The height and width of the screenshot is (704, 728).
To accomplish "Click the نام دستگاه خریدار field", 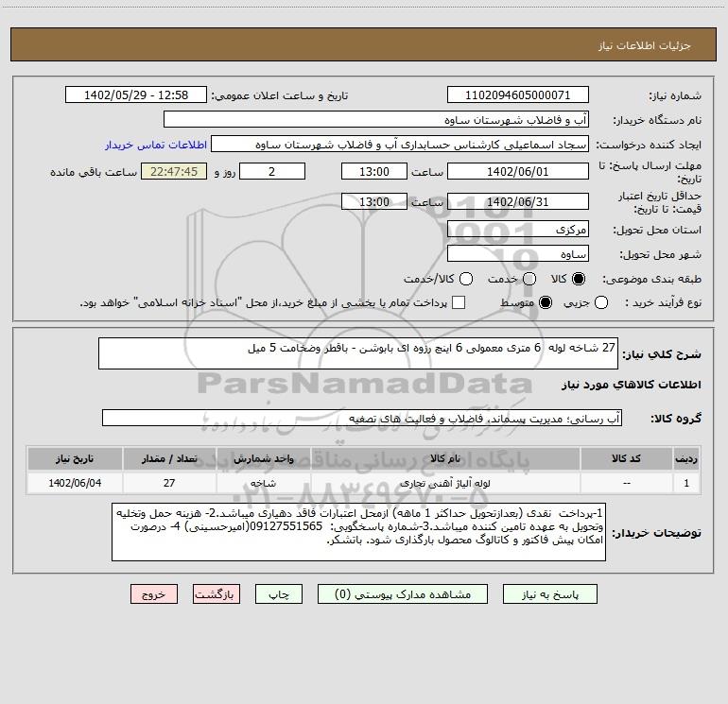I will [x=376, y=119].
